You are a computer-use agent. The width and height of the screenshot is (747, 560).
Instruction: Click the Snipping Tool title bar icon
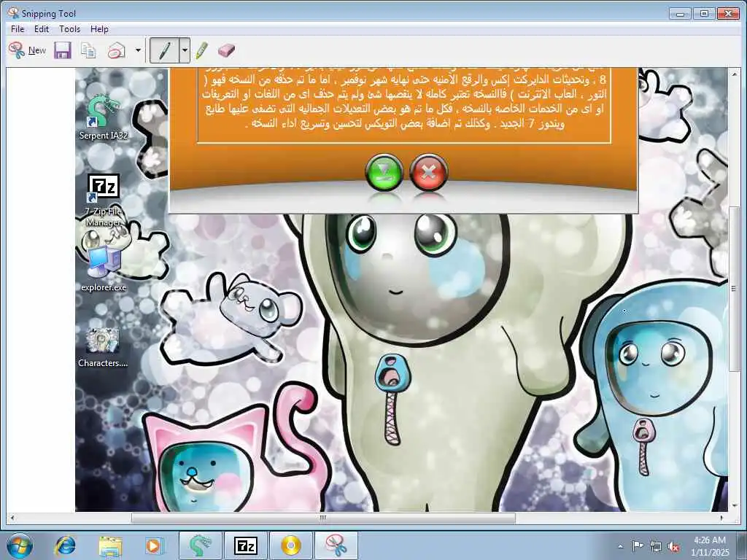click(x=13, y=13)
